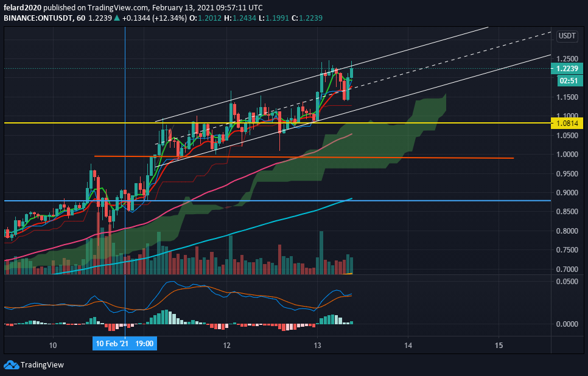Screen dimensions: 588x376
Task: Click the low value L:1.1991
Action: 273,18
